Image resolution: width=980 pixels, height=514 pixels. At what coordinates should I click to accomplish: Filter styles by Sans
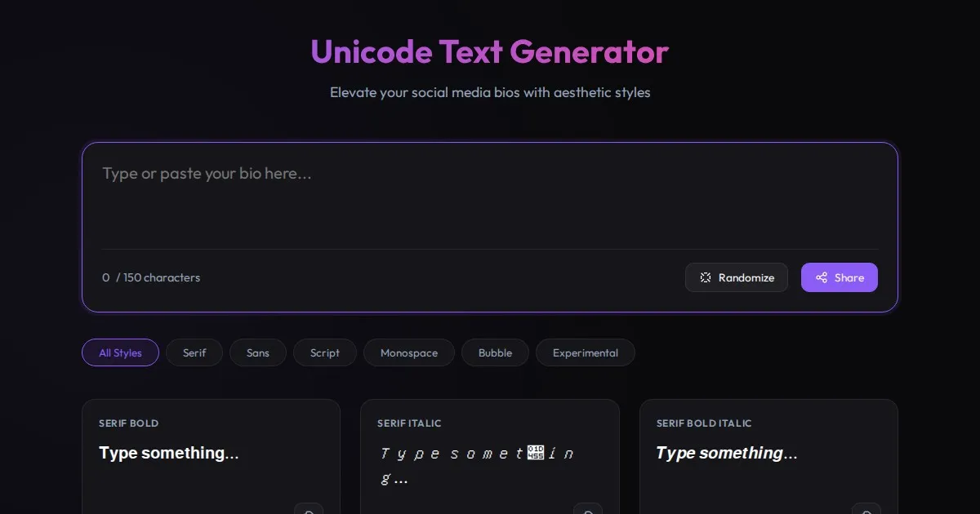[x=258, y=352]
